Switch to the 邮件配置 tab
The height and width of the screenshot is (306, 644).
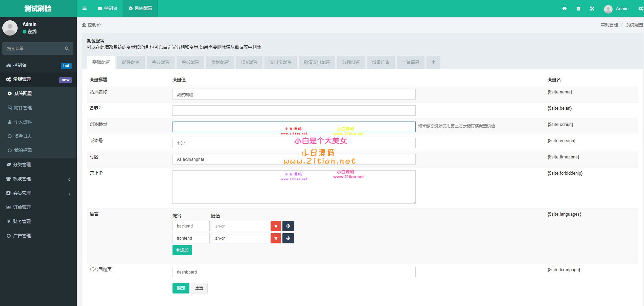point(131,62)
